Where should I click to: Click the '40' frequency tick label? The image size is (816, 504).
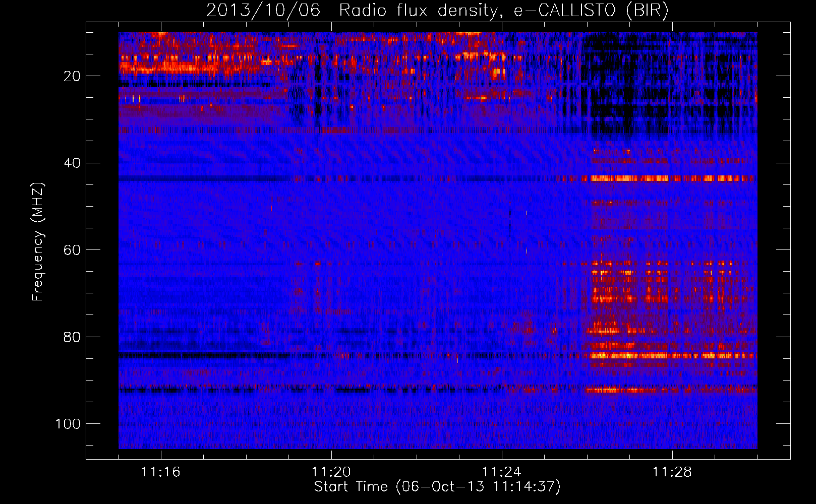pyautogui.click(x=73, y=163)
